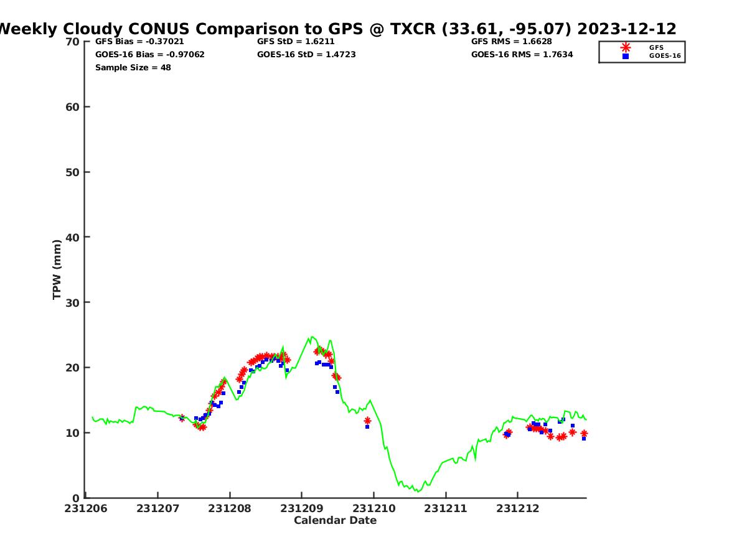This screenshot has height=560, width=747.
Task: Click the 231211 x-axis tick label
Action: coord(445,508)
